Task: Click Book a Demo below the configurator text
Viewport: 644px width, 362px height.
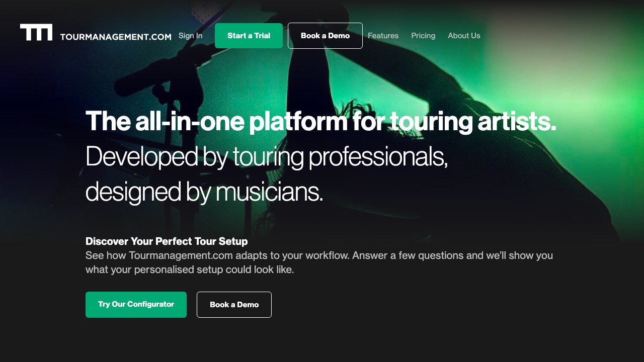Action: 234,305
